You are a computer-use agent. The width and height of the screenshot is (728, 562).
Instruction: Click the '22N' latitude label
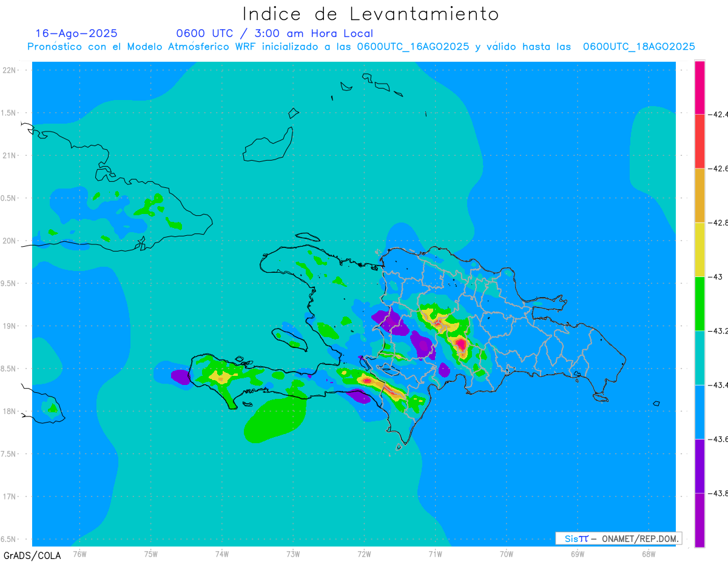pos(10,70)
